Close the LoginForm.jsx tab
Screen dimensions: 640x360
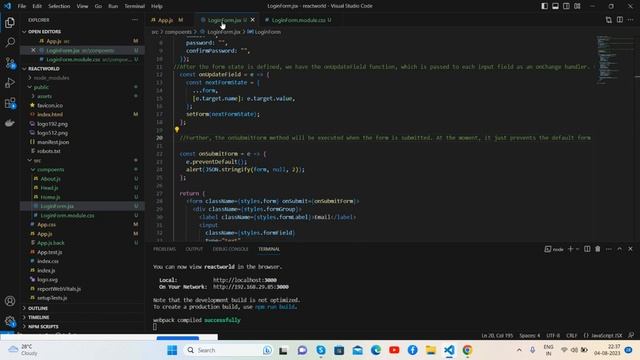253,20
